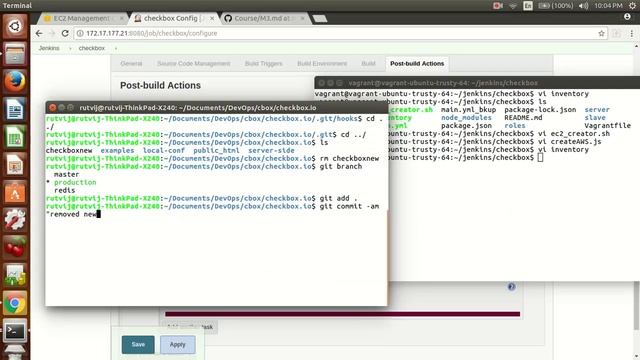Image resolution: width=640 pixels, height=360 pixels.
Task: Click 'checkboxnew' in the ls output
Action: click(69, 151)
